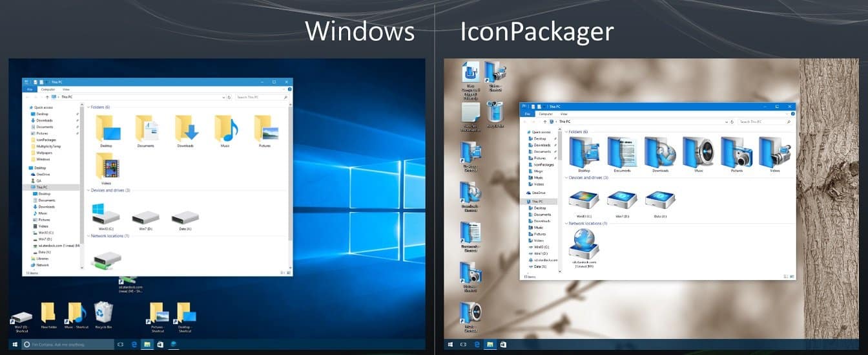This screenshot has height=355, width=868.
Task: Click Start button on right IconPackager taskbar
Action: 449,345
